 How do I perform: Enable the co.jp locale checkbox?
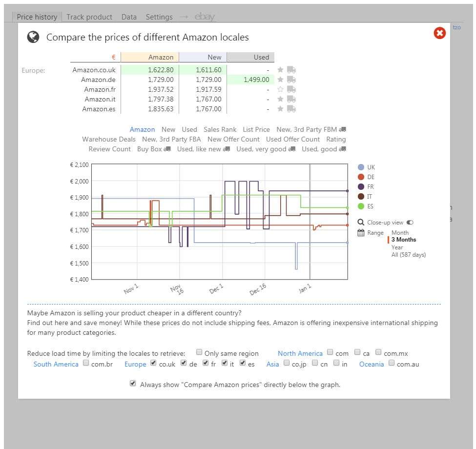coord(287,363)
